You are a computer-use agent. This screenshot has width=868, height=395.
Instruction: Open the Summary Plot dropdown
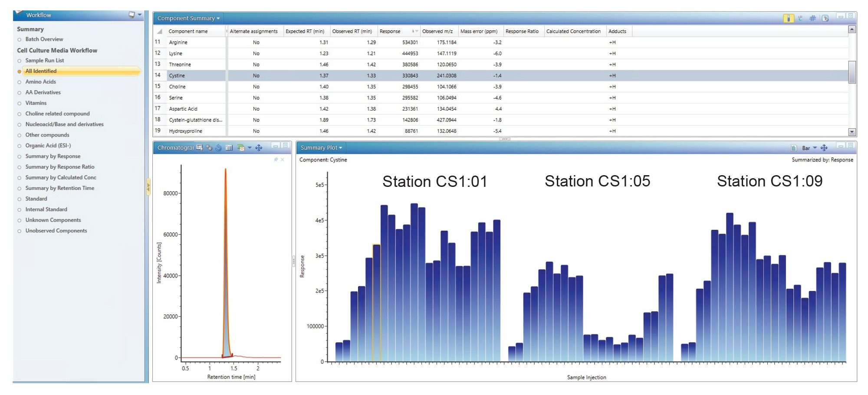(x=321, y=148)
